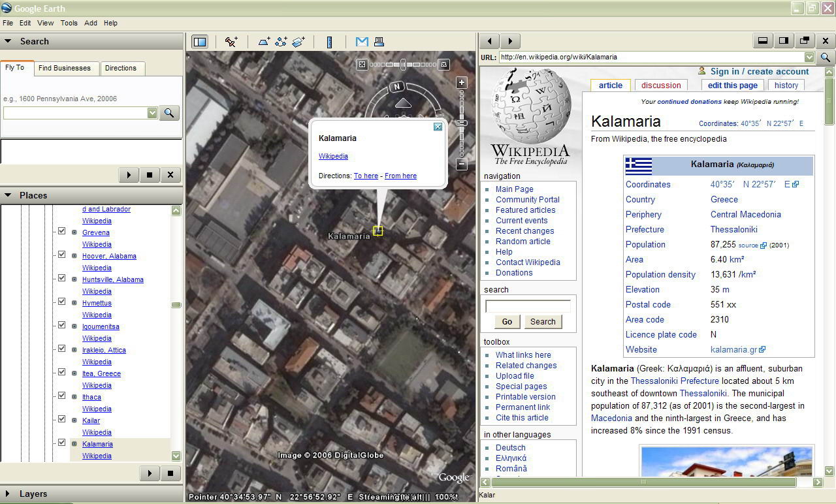Click the Fly To search magnifier button

(x=169, y=113)
